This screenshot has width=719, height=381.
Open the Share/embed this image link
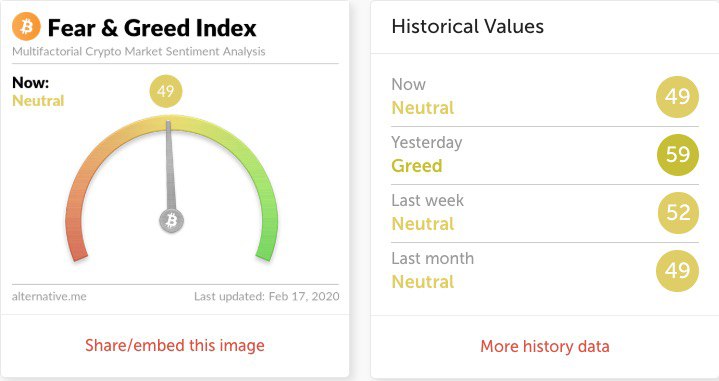(x=175, y=345)
